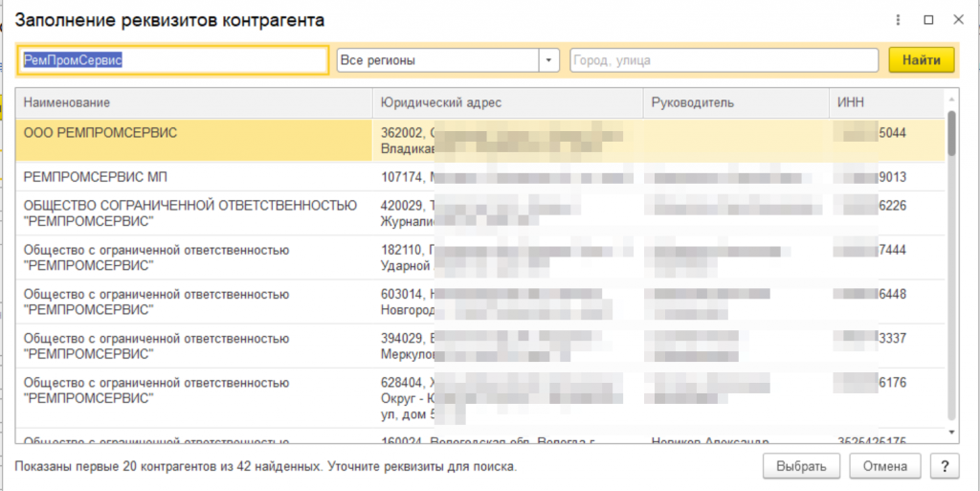Sort by Наименование column header
The height and width of the screenshot is (491, 980).
(191, 102)
